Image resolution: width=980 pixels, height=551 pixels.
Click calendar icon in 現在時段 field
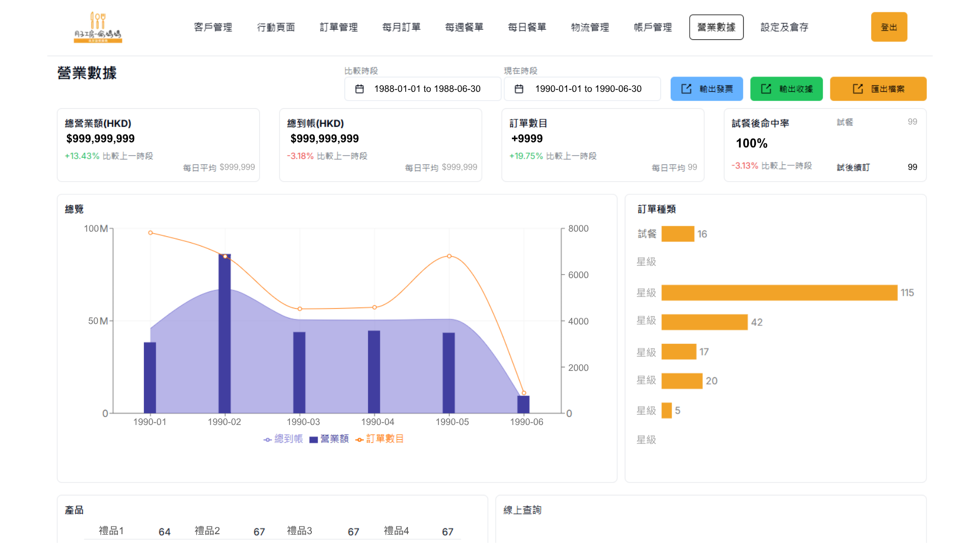[x=519, y=89]
